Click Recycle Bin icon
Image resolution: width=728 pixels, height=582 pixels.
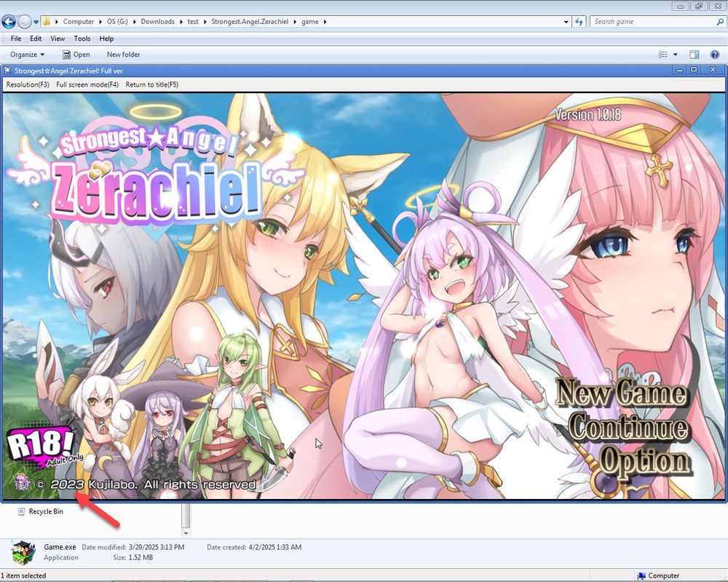point(21,511)
